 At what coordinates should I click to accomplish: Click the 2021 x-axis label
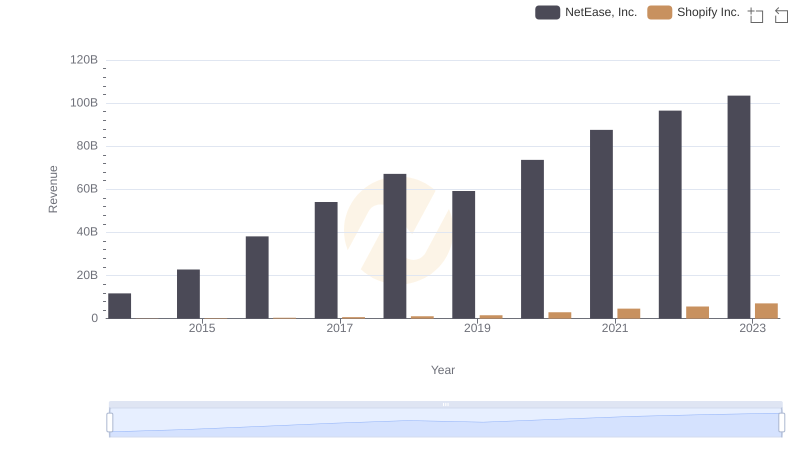pyautogui.click(x=615, y=328)
